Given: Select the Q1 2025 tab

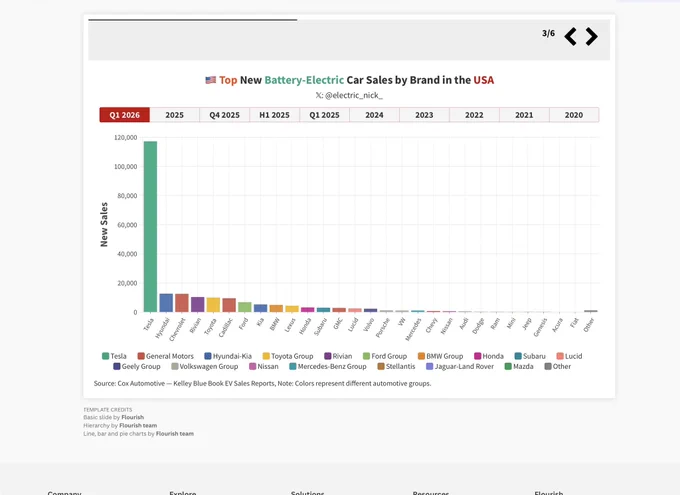Looking at the screenshot, I should pos(324,115).
